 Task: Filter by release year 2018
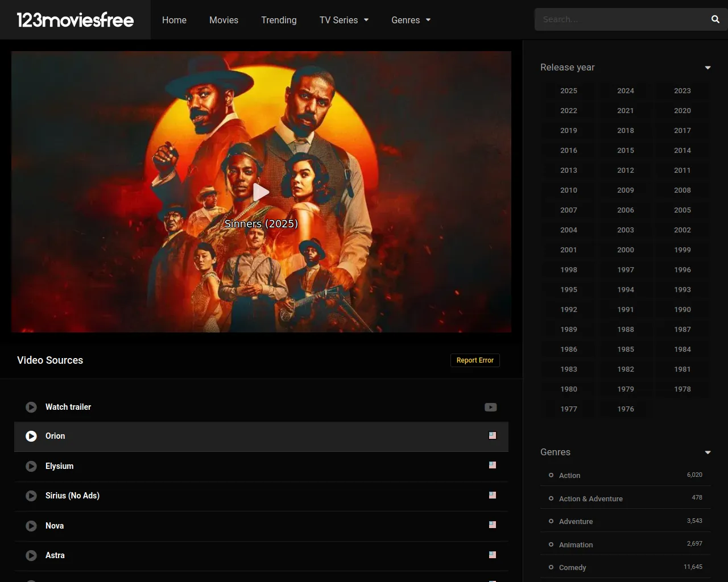coord(626,130)
